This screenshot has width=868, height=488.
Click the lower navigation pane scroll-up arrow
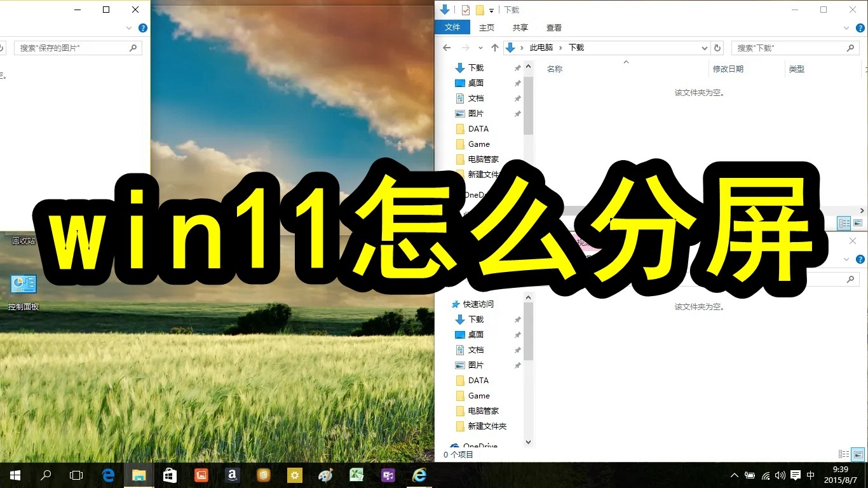528,297
